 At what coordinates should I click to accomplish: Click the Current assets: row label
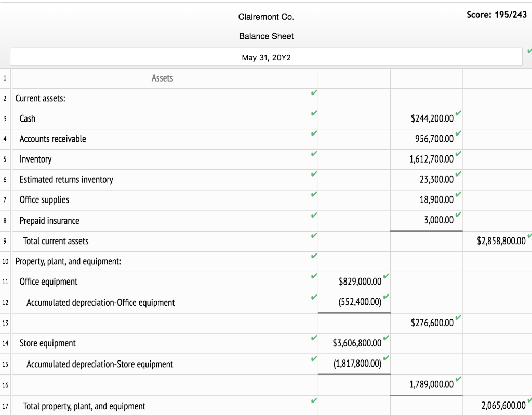[40, 98]
